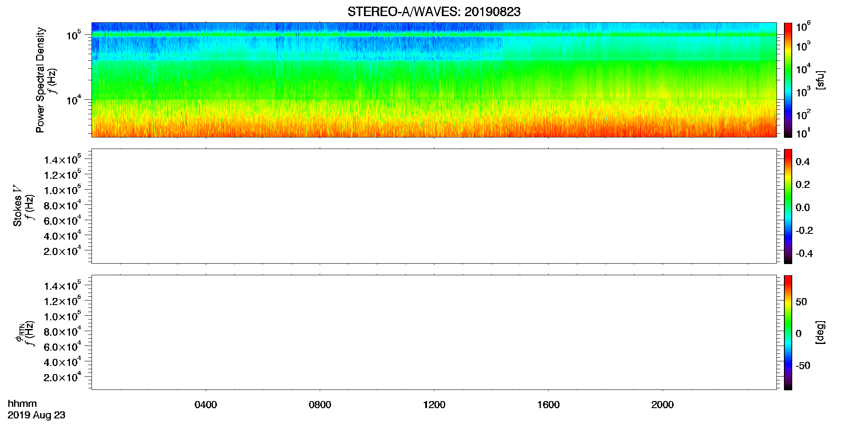Click the Stokes V axis label

point(17,206)
